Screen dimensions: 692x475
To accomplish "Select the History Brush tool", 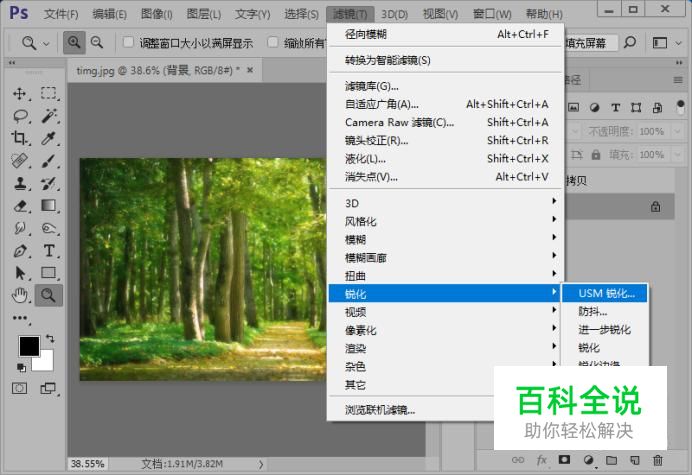I will [49, 183].
